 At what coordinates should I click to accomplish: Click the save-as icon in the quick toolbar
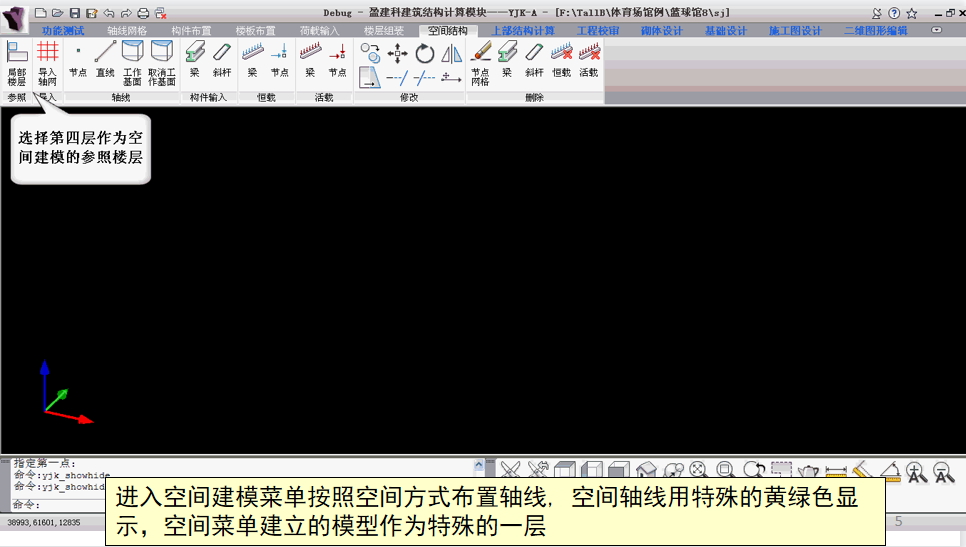coord(92,13)
